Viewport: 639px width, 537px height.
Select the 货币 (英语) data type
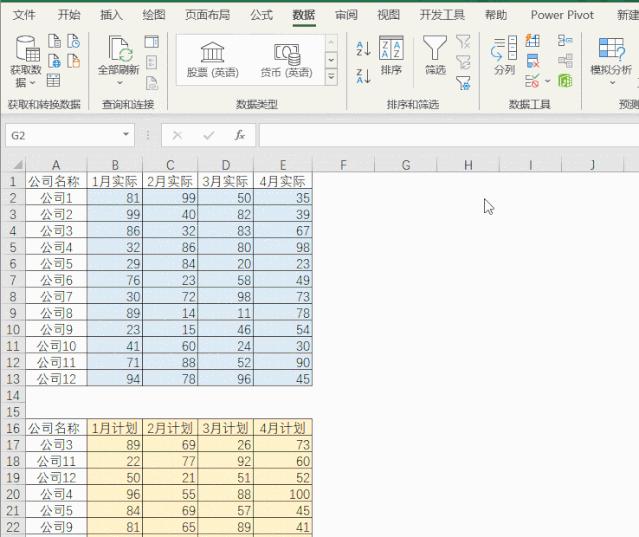pyautogui.click(x=286, y=60)
